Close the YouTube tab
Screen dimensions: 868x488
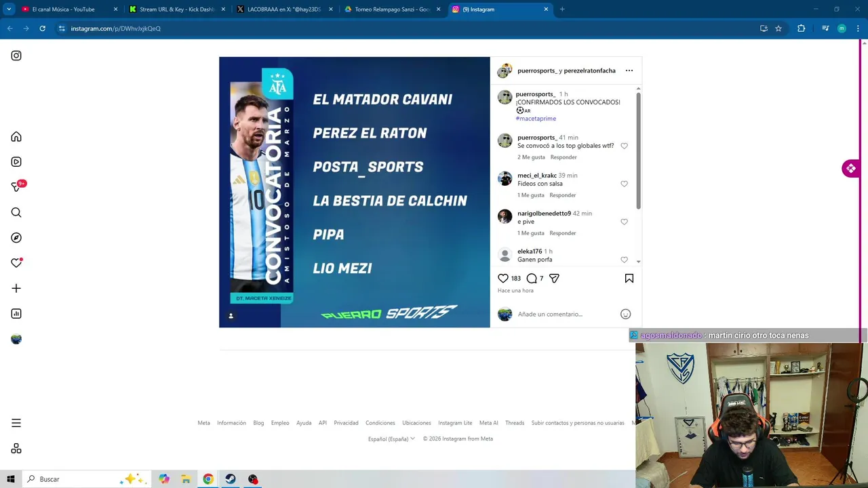[x=115, y=9]
